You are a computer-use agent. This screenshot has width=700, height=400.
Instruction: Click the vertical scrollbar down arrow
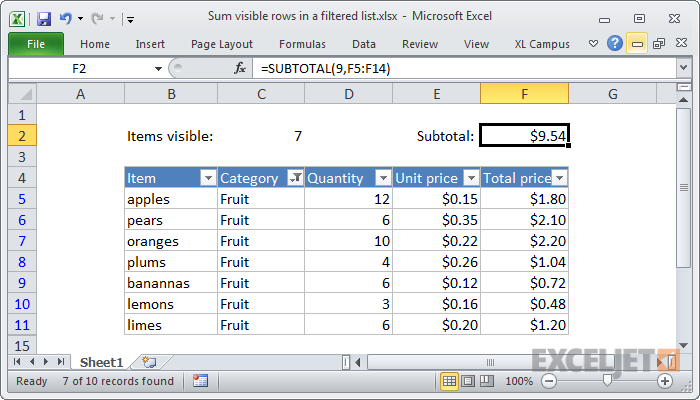pyautogui.click(x=683, y=346)
